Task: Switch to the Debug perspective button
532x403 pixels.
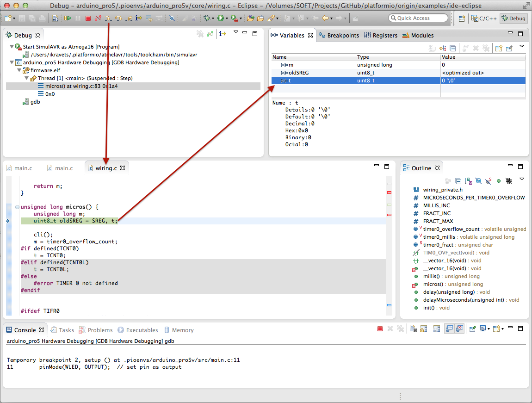Action: 513,19
